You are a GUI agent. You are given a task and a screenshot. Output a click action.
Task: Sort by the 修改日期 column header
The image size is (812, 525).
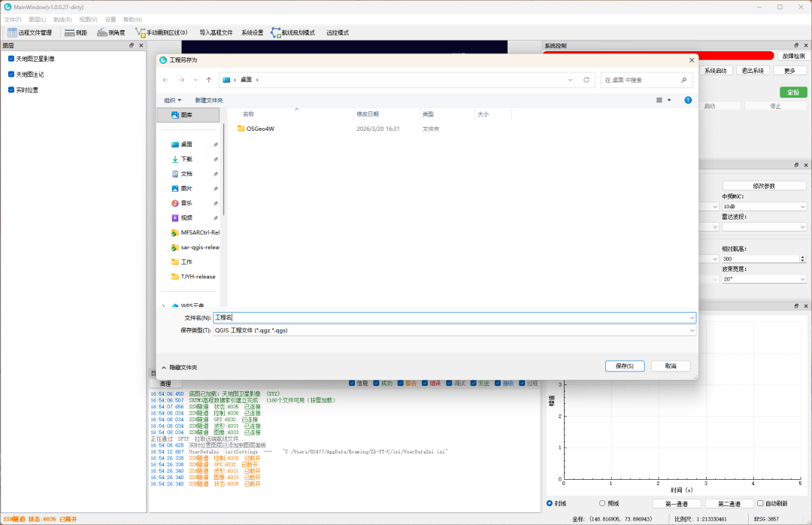[x=386, y=114]
